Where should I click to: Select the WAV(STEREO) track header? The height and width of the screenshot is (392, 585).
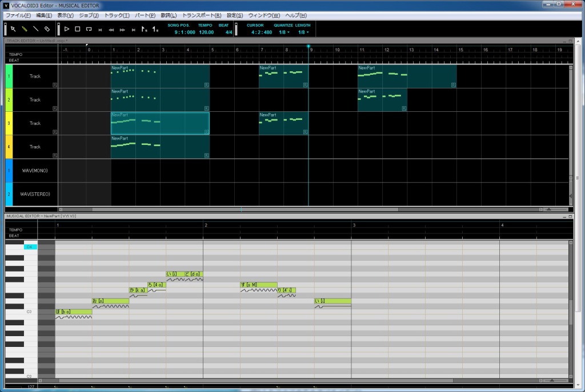pyautogui.click(x=35, y=194)
